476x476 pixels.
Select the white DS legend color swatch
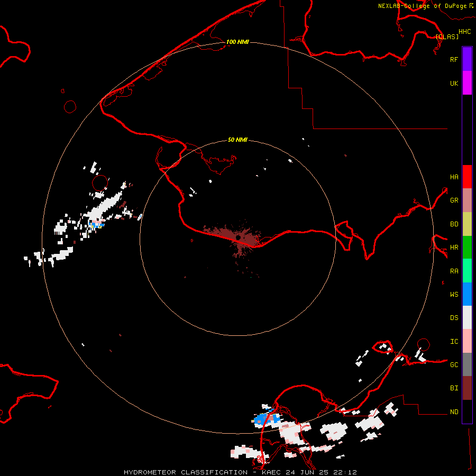point(467,317)
